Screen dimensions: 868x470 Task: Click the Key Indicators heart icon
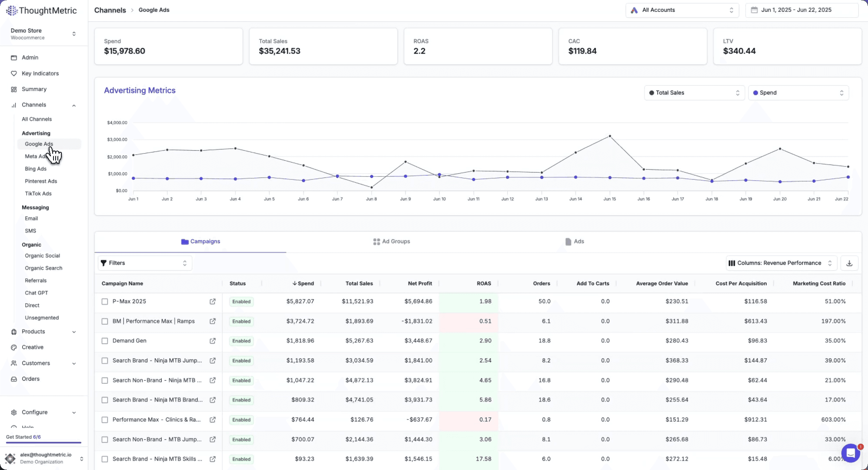[14, 74]
